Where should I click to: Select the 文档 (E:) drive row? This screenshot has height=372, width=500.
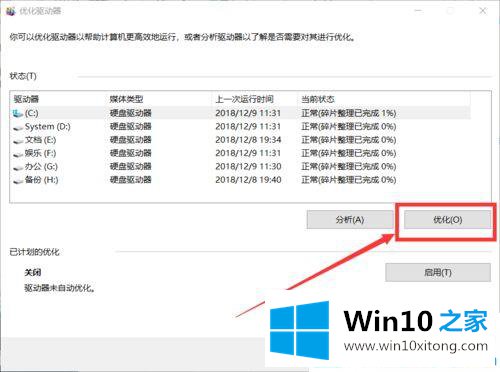[241, 140]
